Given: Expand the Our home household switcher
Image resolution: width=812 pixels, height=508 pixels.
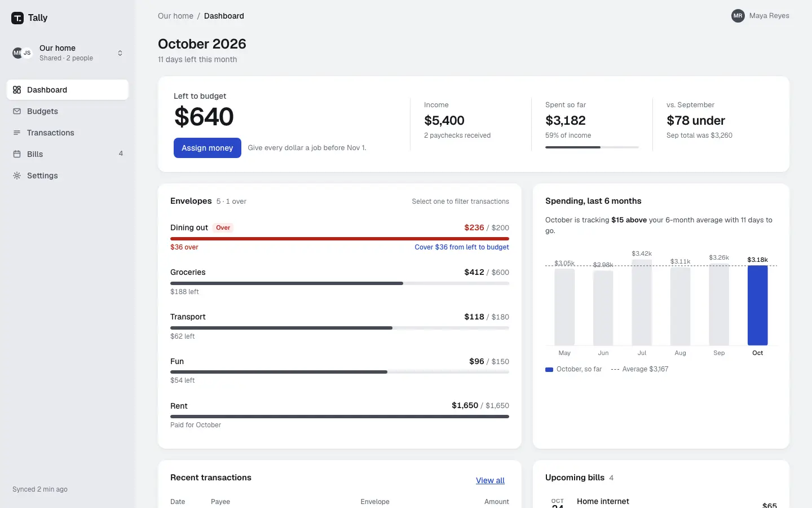Looking at the screenshot, I should tap(68, 53).
